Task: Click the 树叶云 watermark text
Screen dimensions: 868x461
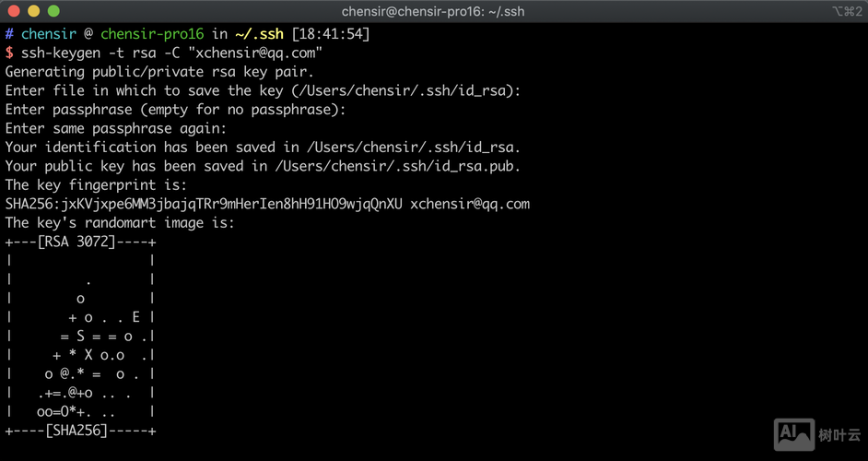Action: [839, 433]
